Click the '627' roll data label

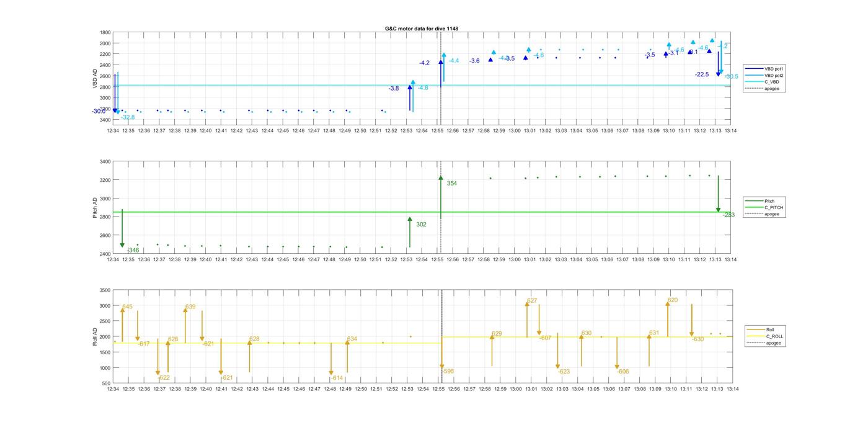532,300
